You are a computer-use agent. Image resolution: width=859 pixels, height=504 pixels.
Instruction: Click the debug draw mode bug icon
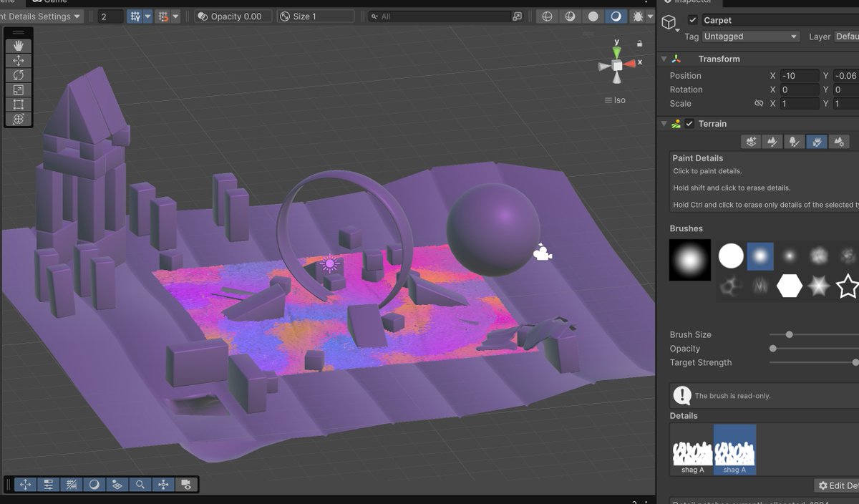coord(638,16)
